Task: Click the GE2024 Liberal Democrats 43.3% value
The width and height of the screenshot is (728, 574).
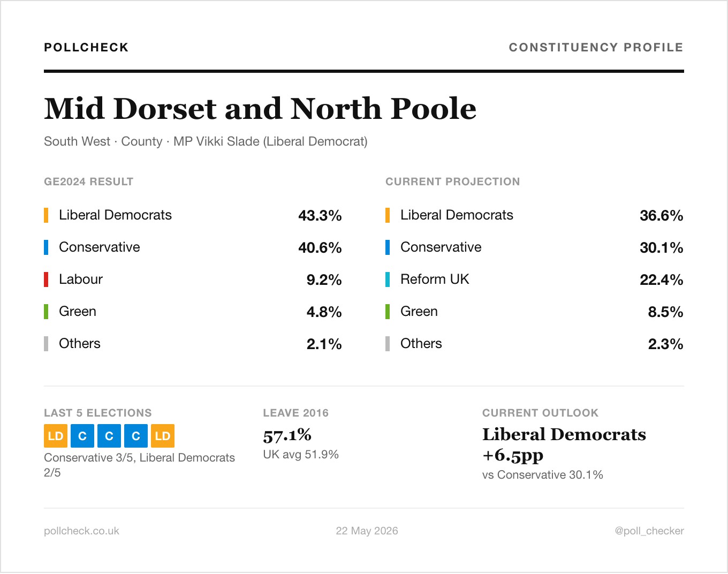Action: (x=320, y=215)
